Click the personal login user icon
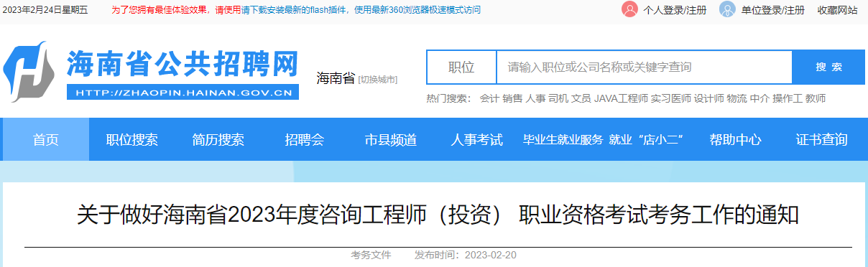This screenshot has height=267, width=868. (629, 10)
